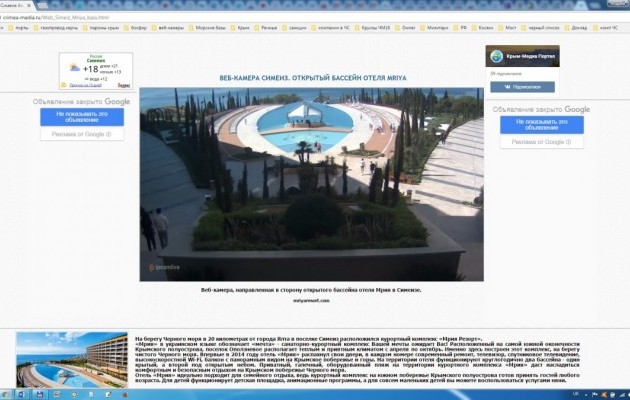Open the 'Крым' bookmark folder

(x=240, y=28)
